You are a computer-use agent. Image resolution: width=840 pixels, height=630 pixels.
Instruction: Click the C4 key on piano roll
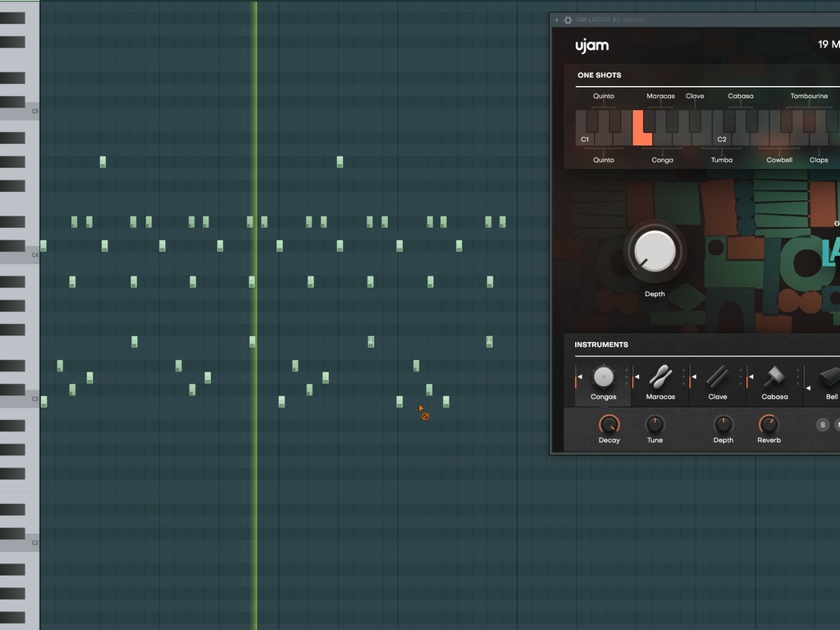click(20, 256)
